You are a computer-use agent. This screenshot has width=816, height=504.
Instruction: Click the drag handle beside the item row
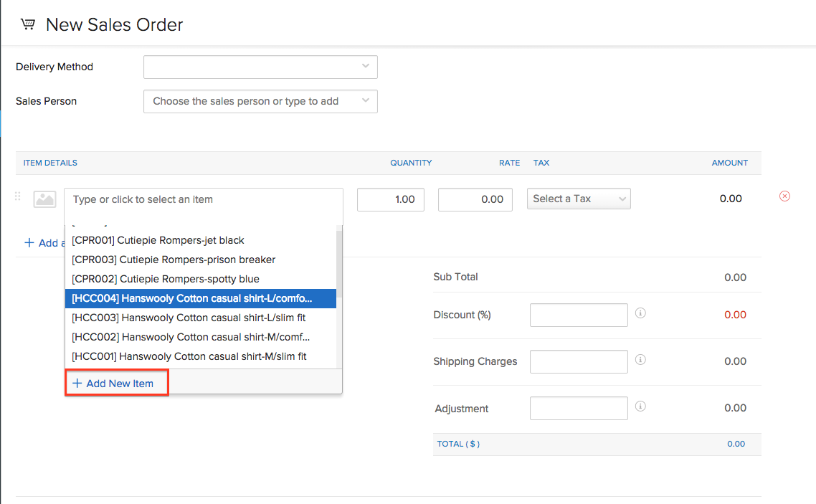pyautogui.click(x=17, y=196)
